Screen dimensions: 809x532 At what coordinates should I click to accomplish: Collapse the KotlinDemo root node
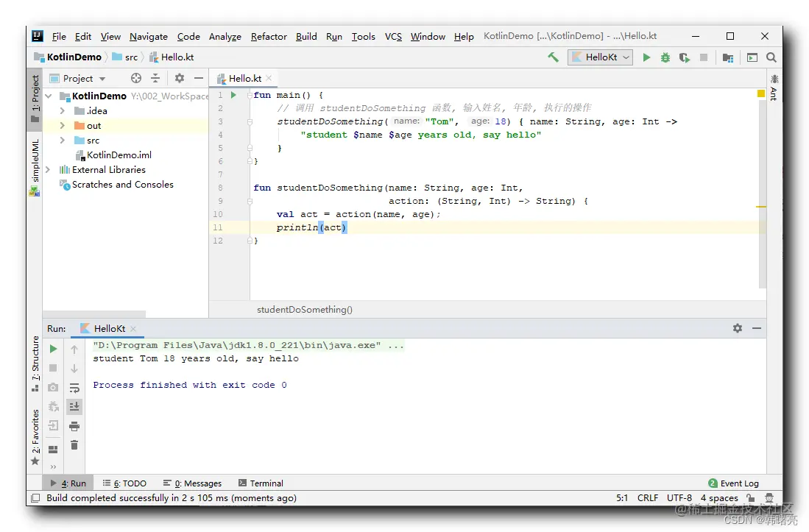coord(49,96)
